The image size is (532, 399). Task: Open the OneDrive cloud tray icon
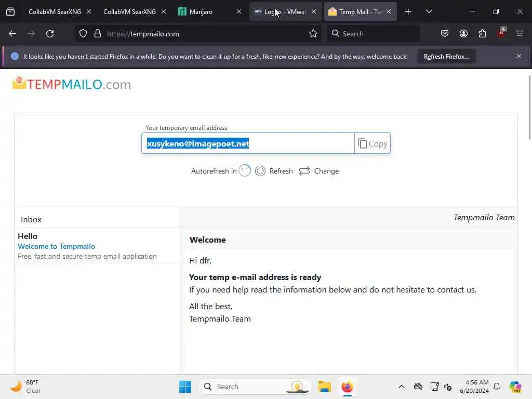(x=418, y=387)
